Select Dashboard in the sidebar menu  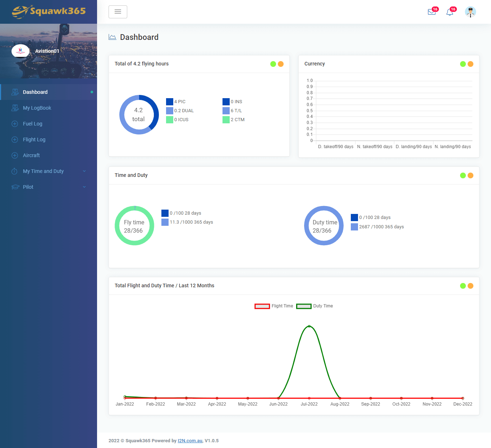(35, 92)
